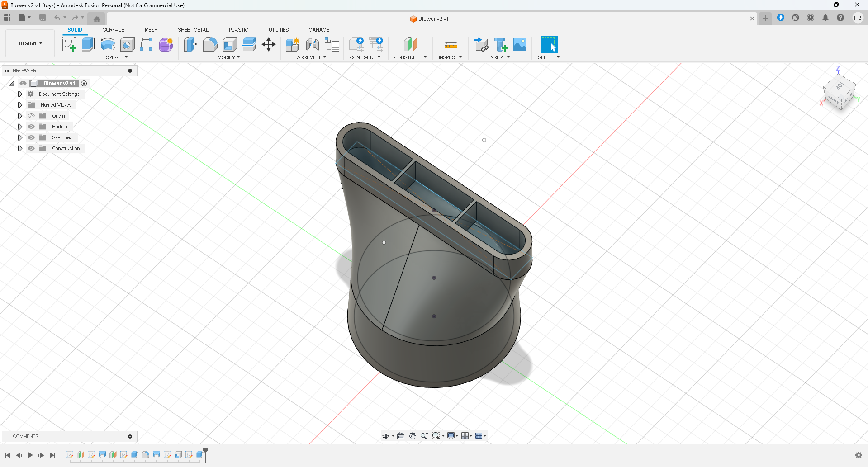Image resolution: width=868 pixels, height=467 pixels.
Task: Select the Joint tool in Assemble
Action: [x=312, y=44]
